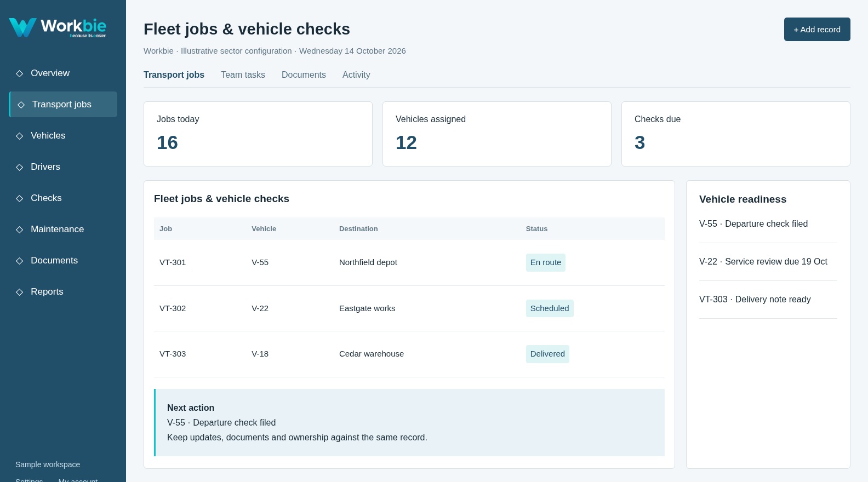Open Overview in the sidebar
The height and width of the screenshot is (482, 868).
coord(63,73)
